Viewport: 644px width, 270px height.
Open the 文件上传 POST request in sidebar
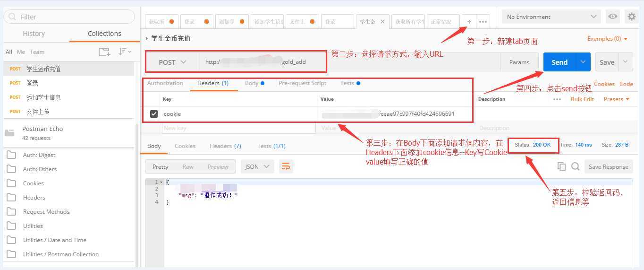[x=69, y=112]
